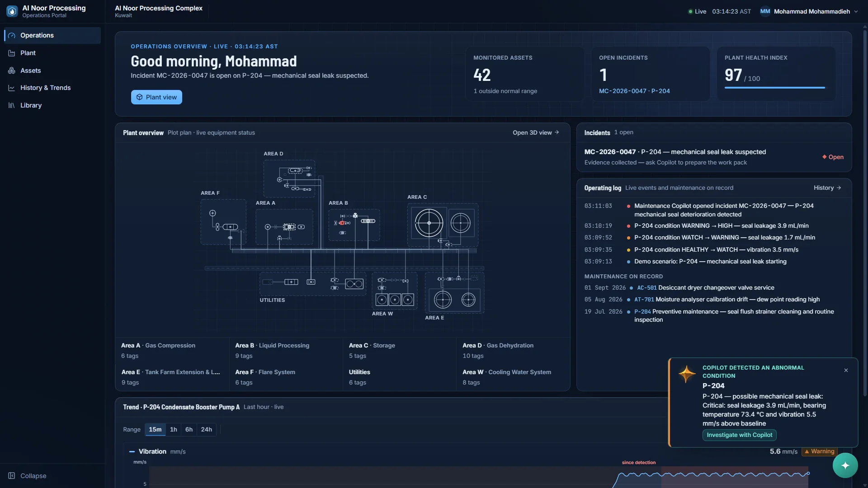Open Area A Gas Compression tile
The height and width of the screenshot is (488, 868).
pyautogui.click(x=172, y=351)
